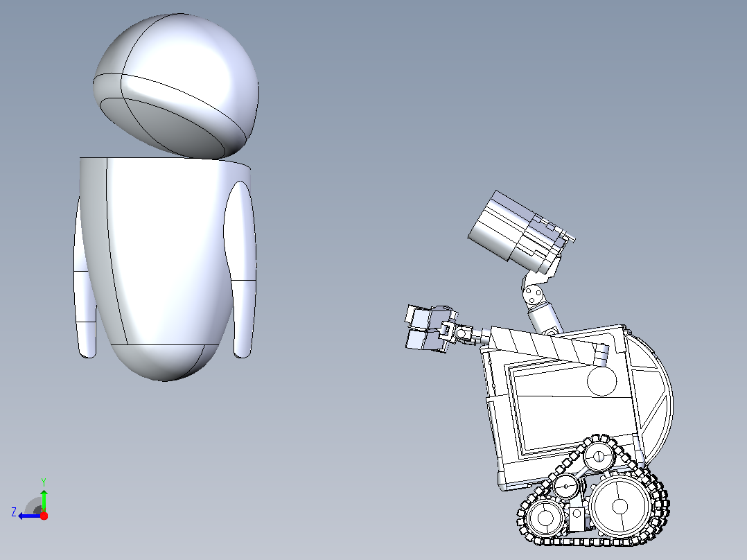This screenshot has width=747, height=560.
Task: Pick the tracked robot's neck joint
Action: click(533, 293)
